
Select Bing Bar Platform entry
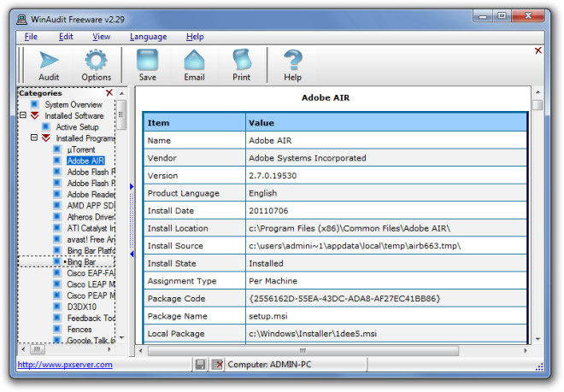(x=91, y=251)
